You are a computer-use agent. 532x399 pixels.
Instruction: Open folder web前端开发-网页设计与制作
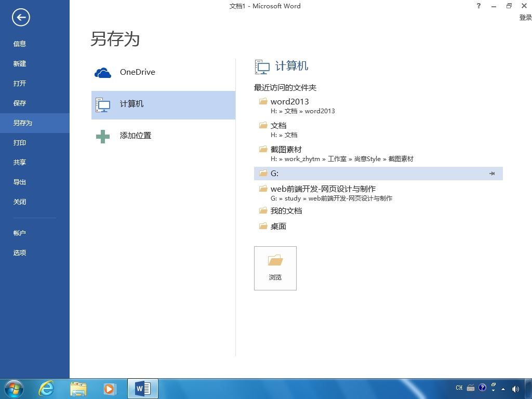click(323, 189)
